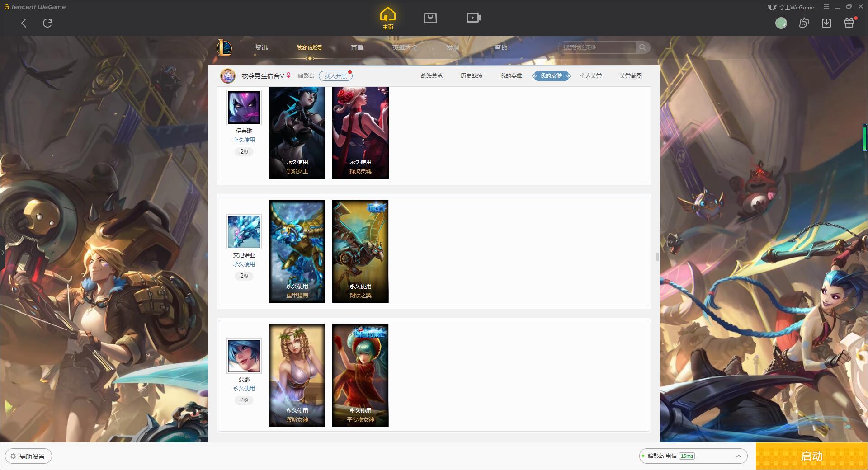This screenshot has width=868, height=470.
Task: Click the 2/9 skin count under 艾尼维亚
Action: (x=244, y=276)
